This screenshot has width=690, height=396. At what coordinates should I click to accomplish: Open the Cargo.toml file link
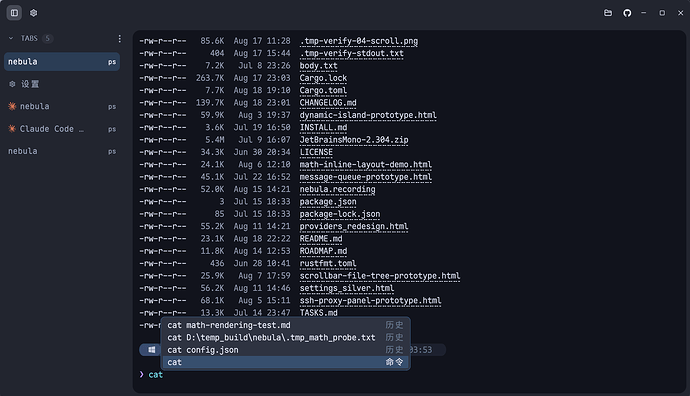[x=323, y=90]
